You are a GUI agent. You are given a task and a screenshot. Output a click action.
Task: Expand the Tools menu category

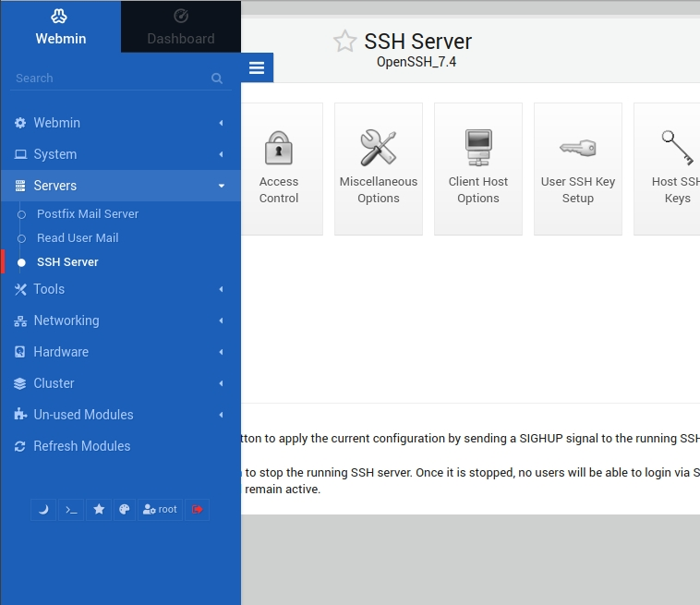point(121,289)
